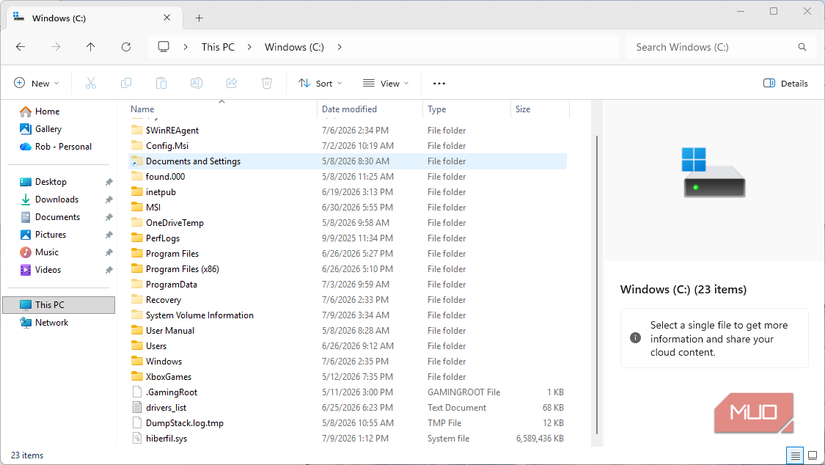
Task: Select the inetpub folder
Action: click(x=347, y=192)
